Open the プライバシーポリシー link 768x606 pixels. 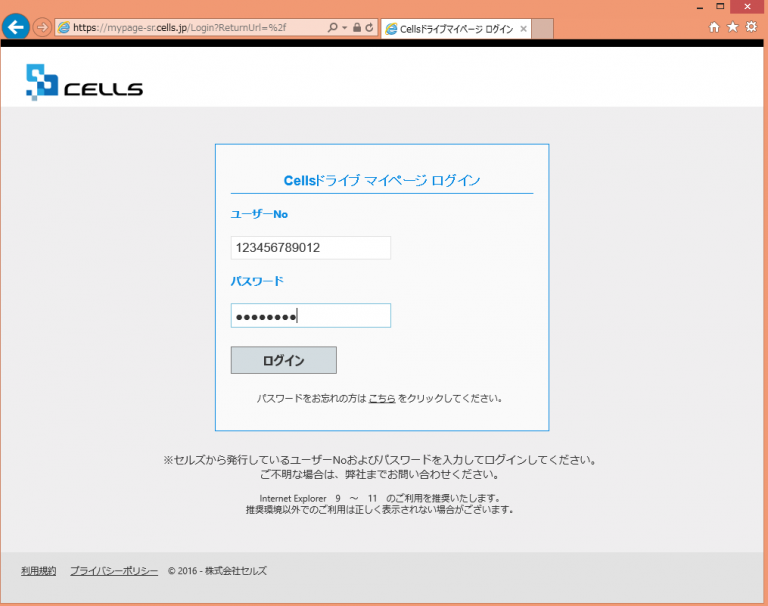coord(114,571)
